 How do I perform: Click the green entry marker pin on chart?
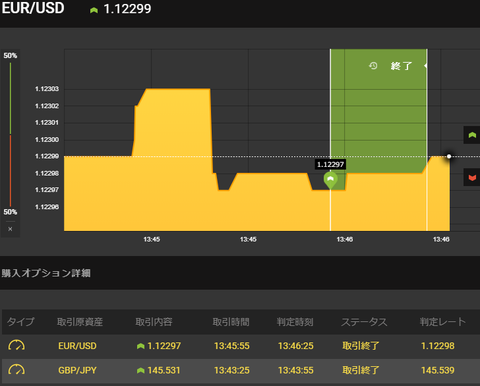(330, 180)
